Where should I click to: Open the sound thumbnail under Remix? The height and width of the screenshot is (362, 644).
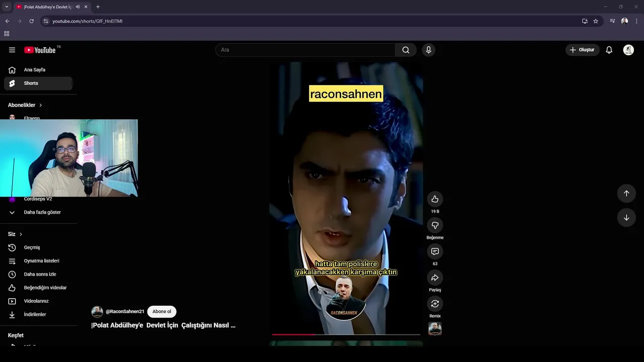pos(435,328)
